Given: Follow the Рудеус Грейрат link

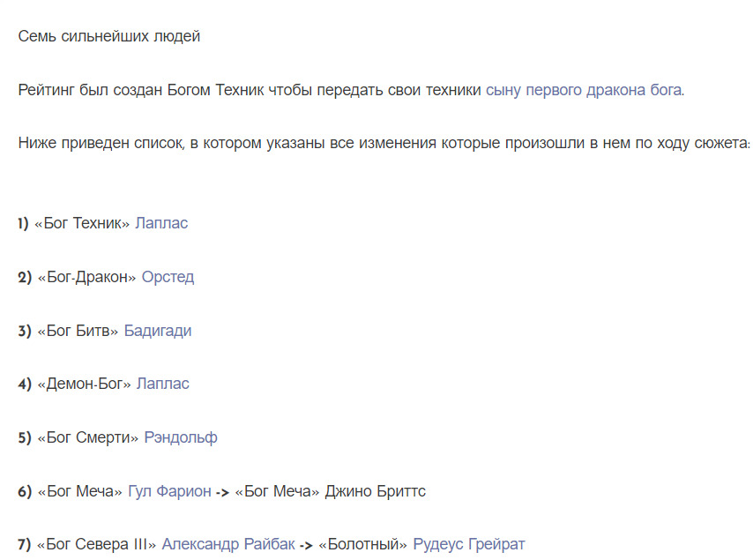Looking at the screenshot, I should 468,544.
